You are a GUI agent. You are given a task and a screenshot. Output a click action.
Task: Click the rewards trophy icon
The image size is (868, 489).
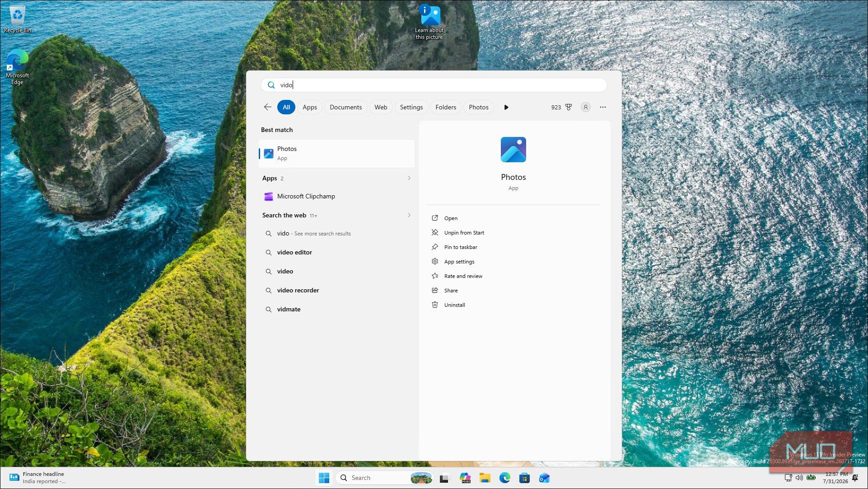click(569, 107)
